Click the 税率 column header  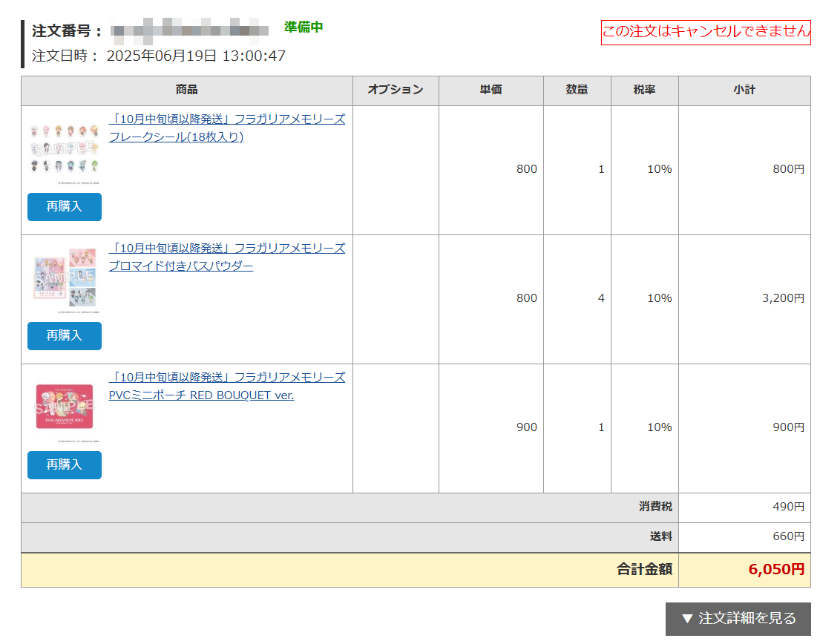644,91
